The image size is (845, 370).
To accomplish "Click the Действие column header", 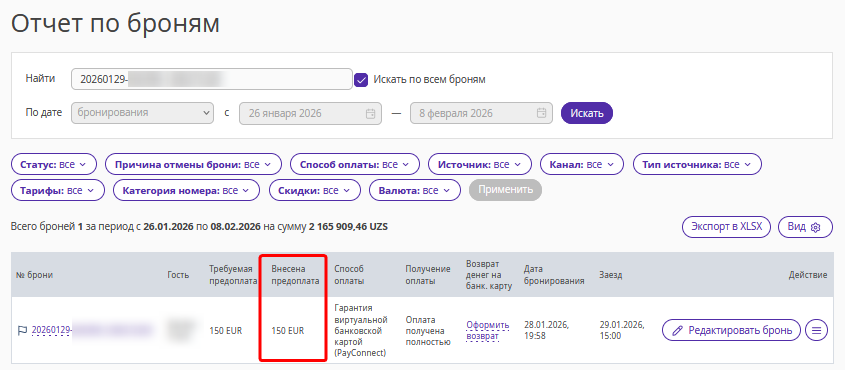I will (x=808, y=275).
